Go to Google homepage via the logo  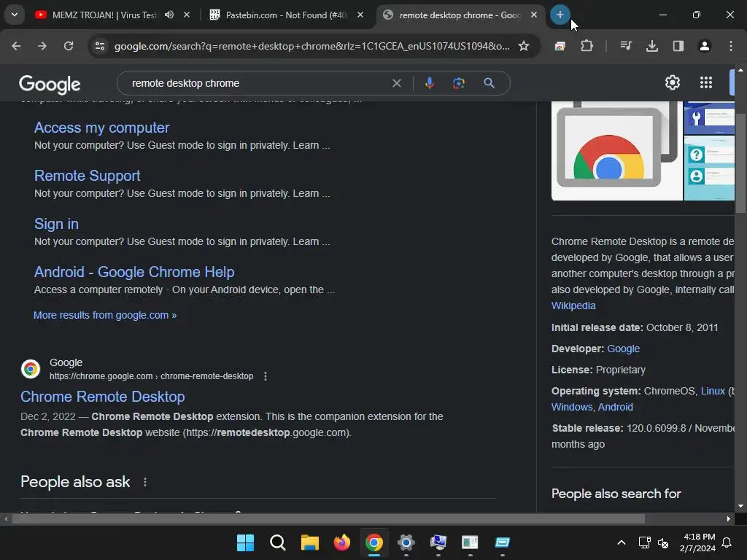pyautogui.click(x=50, y=85)
